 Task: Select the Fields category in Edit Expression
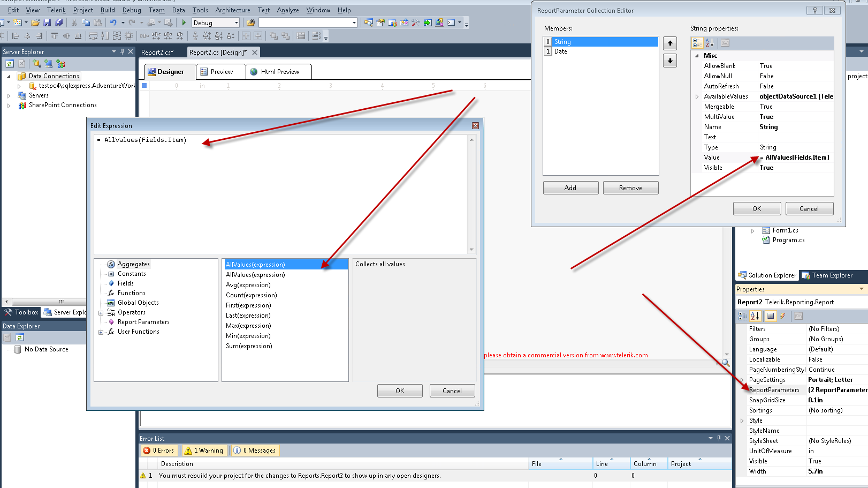tap(126, 283)
